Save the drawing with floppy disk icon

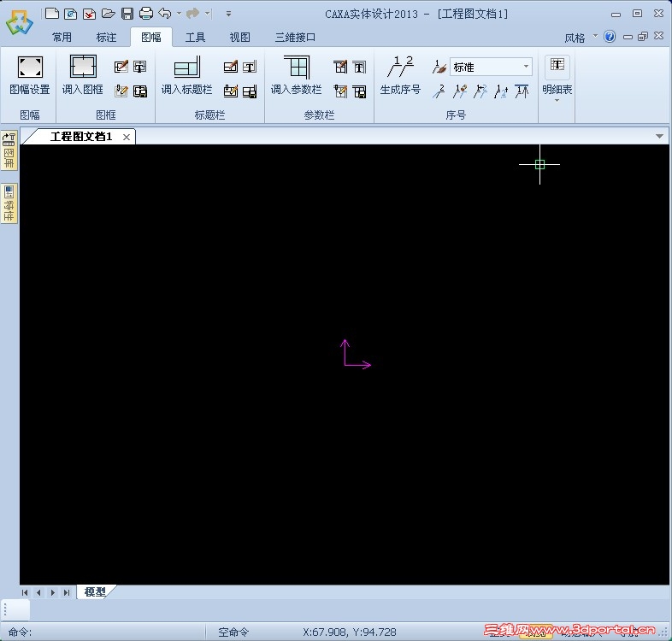click(x=127, y=14)
